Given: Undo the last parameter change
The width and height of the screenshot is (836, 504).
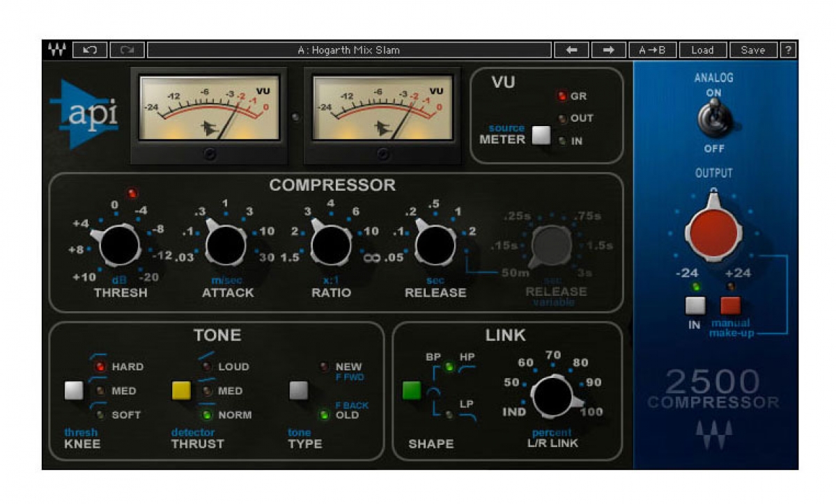Looking at the screenshot, I should (x=89, y=50).
